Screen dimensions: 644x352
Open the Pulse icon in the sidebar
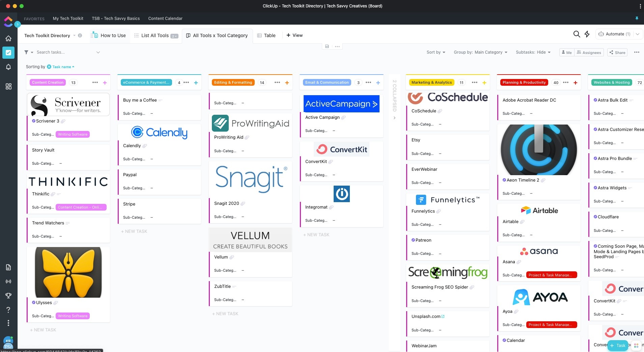tap(8, 281)
